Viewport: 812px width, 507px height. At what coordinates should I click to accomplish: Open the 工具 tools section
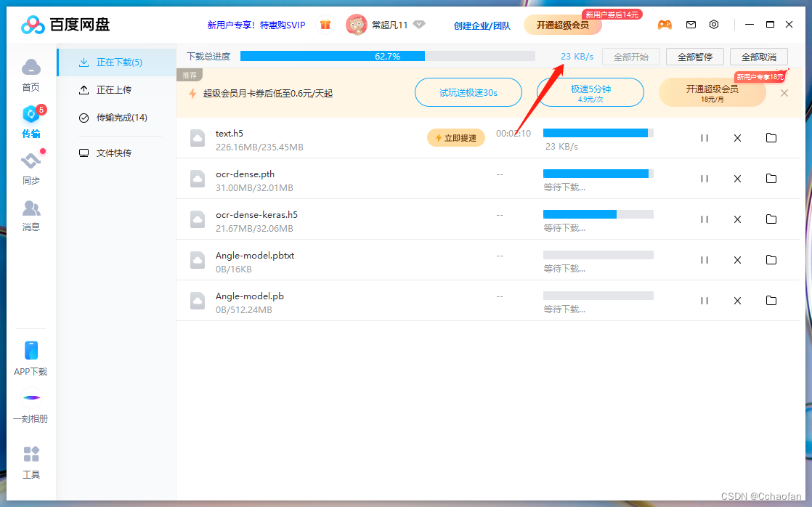[x=31, y=463]
